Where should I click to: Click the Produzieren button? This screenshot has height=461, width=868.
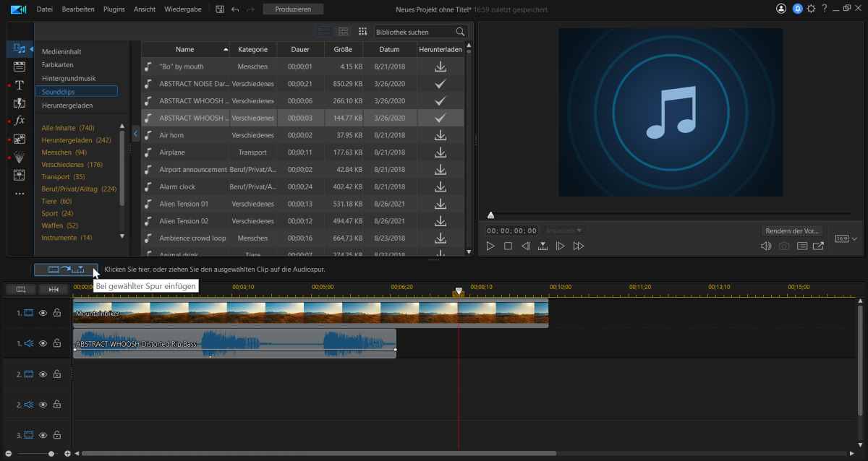(293, 9)
